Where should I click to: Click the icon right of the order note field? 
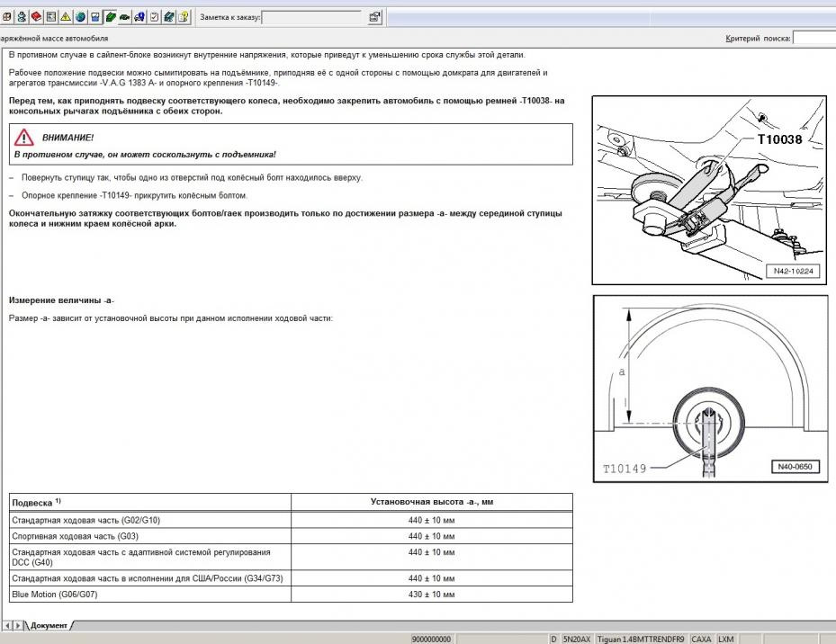[x=374, y=17]
